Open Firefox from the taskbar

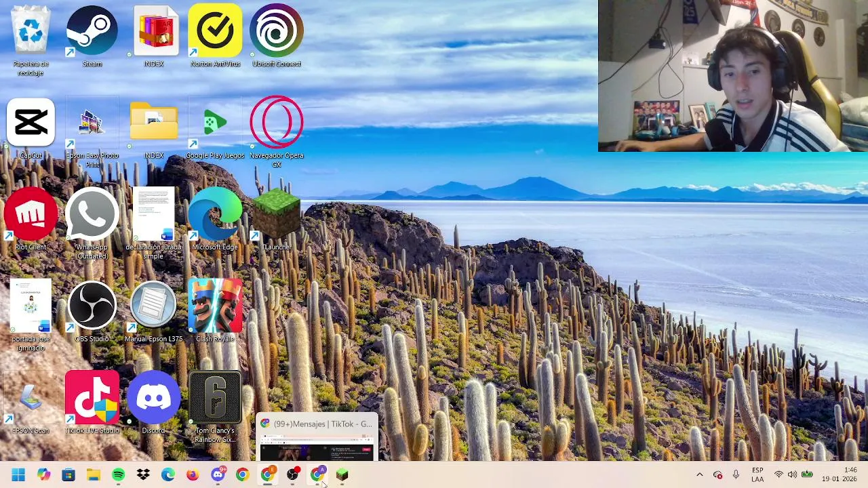click(193, 475)
